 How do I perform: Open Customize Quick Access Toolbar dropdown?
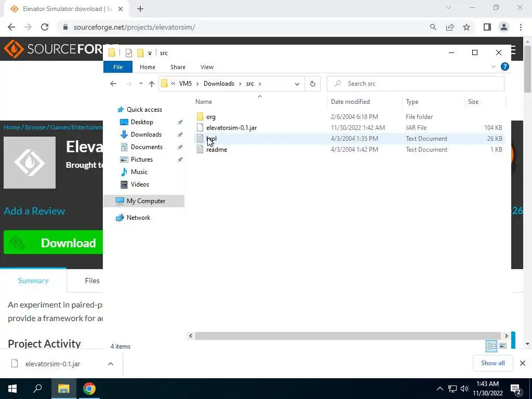click(150, 54)
